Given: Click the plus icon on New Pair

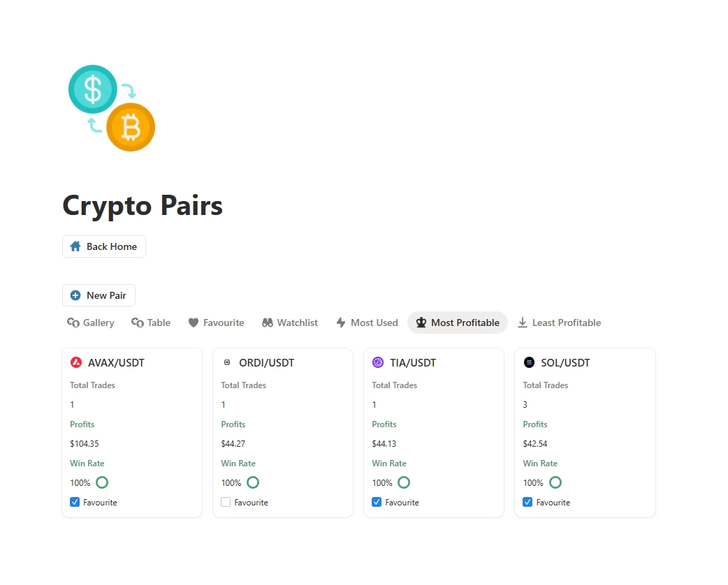Looking at the screenshot, I should (76, 295).
